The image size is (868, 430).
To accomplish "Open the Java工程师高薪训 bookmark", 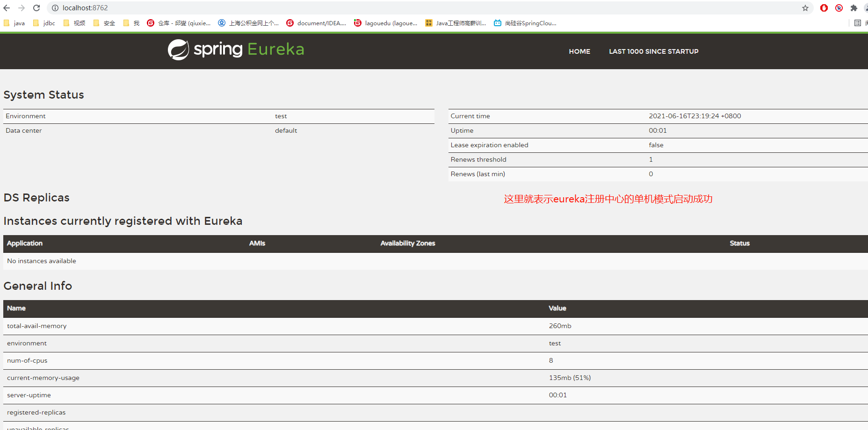I will point(456,23).
